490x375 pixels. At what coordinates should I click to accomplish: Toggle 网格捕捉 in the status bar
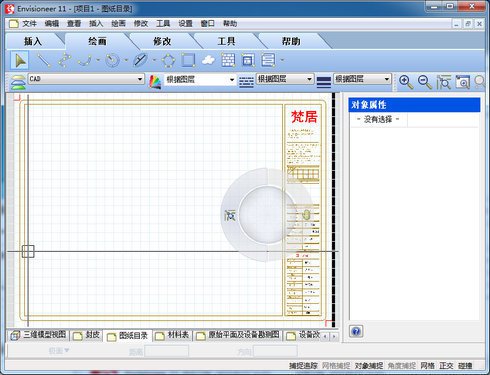tap(336, 366)
